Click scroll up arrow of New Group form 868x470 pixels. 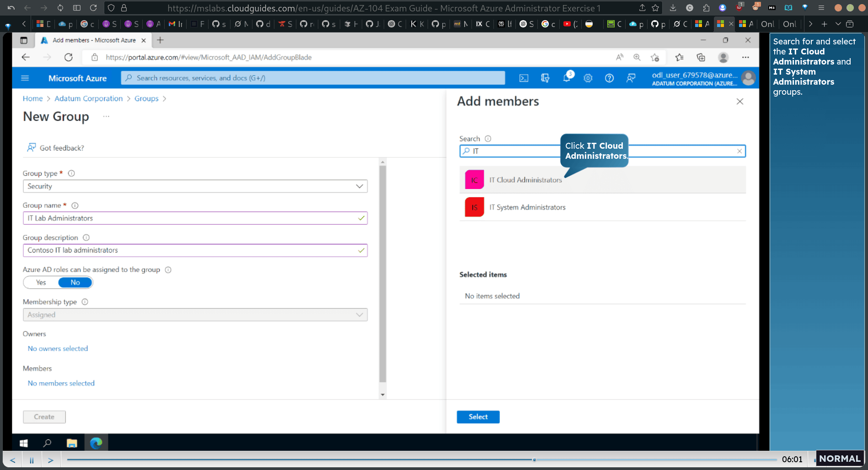click(x=383, y=162)
